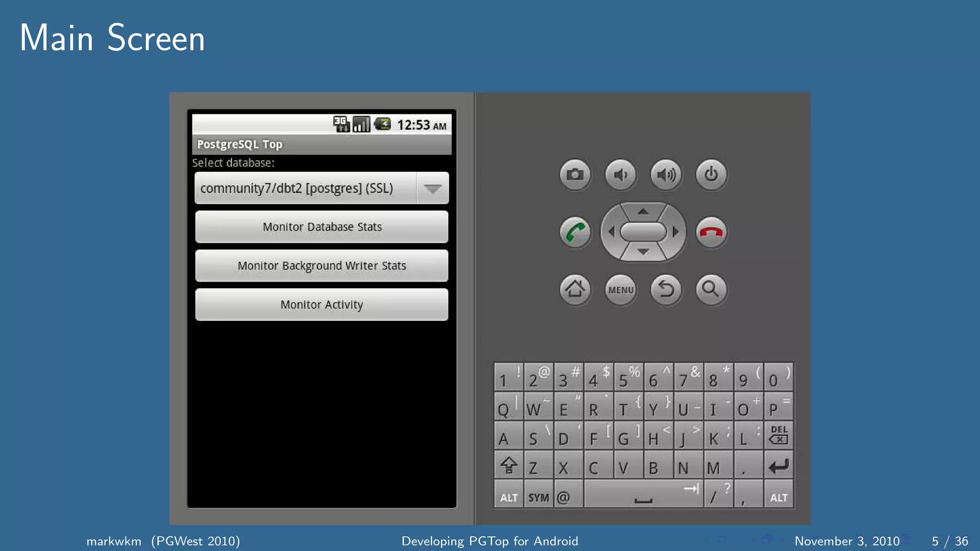Image resolution: width=980 pixels, height=551 pixels.
Task: Click the emulator Home button
Action: [x=575, y=289]
